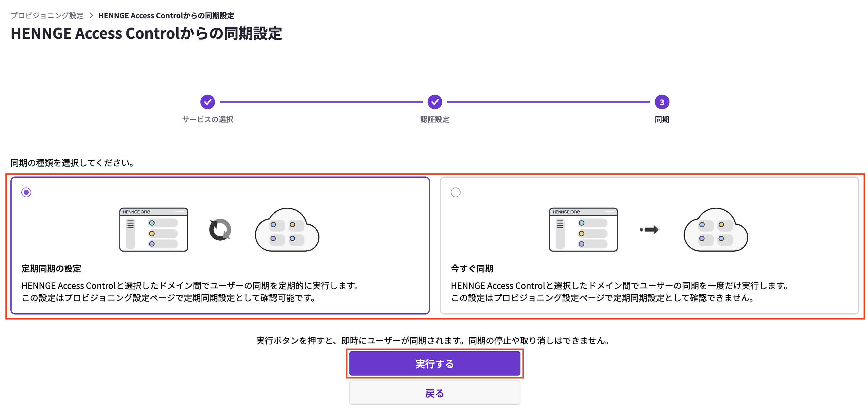
Task: Click the 定期同期 card description ending 確認可能です
Action: pyautogui.click(x=191, y=292)
